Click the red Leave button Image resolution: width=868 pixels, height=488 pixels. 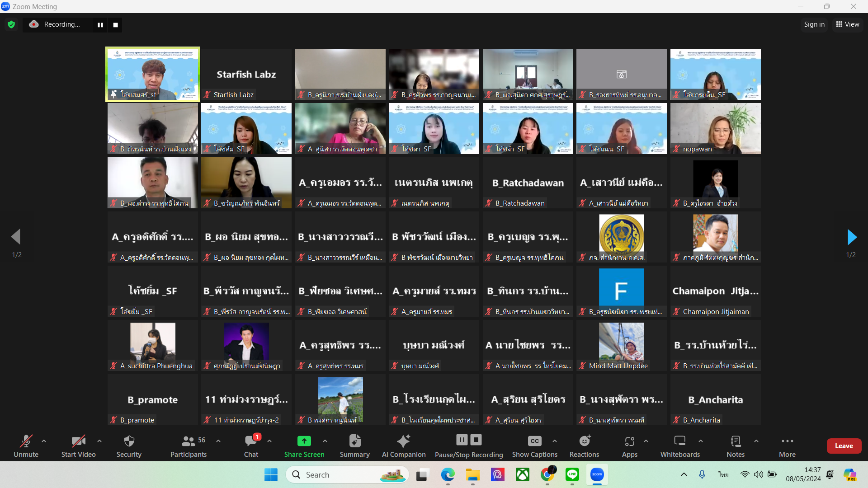click(x=844, y=446)
